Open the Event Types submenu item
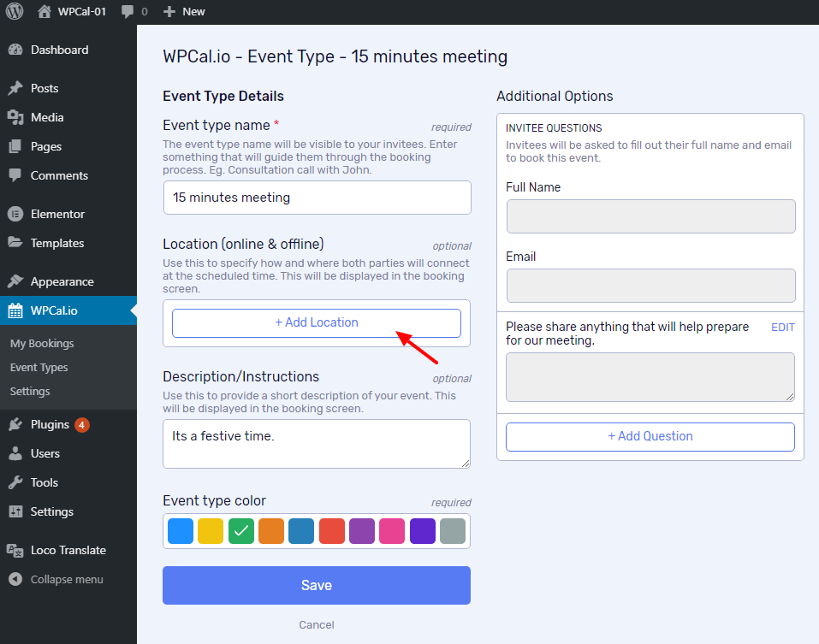Screen dimensions: 819x644 pos(39,368)
